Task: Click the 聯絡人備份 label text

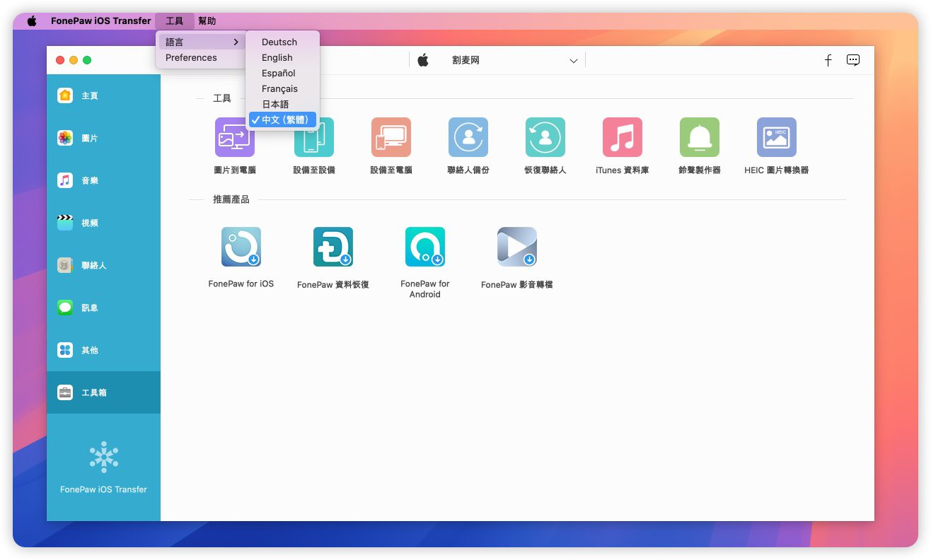Action: coord(468,170)
